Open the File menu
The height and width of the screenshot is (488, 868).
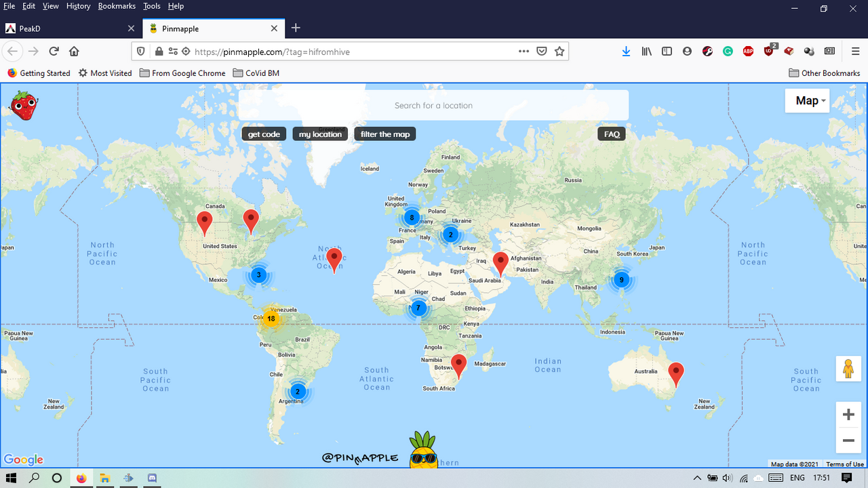click(x=9, y=6)
